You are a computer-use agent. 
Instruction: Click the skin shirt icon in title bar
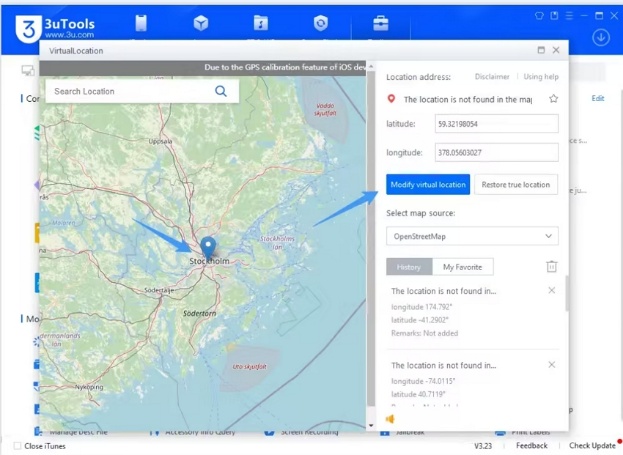(539, 16)
